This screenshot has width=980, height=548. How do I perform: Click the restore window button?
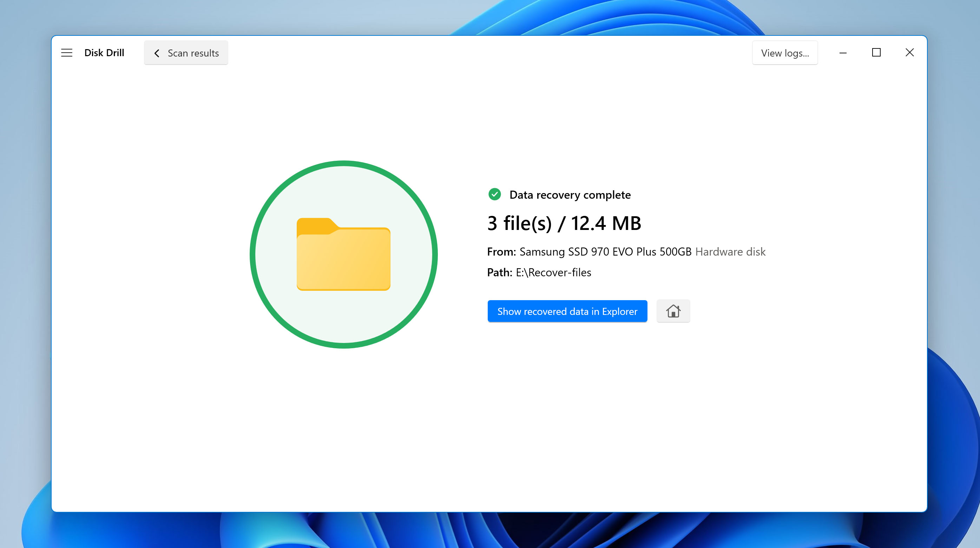[x=876, y=53]
